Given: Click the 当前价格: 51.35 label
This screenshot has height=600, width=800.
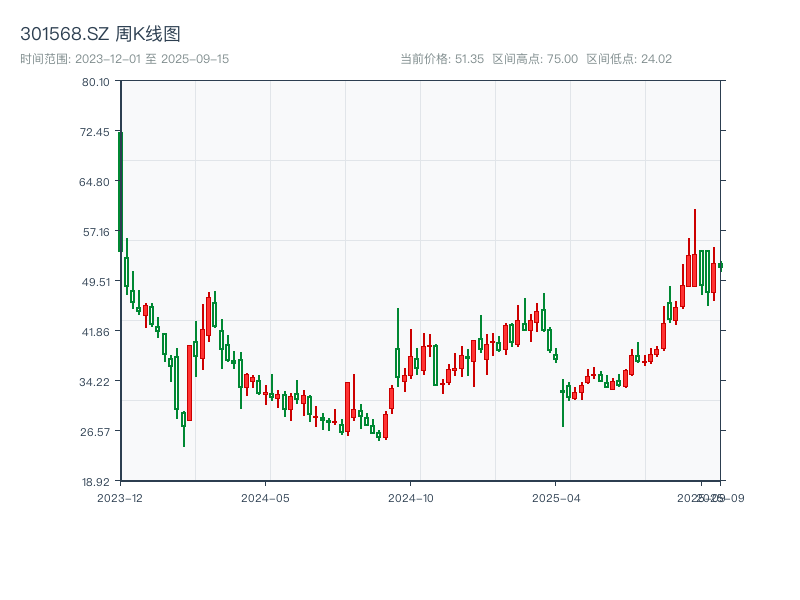Looking at the screenshot, I should 442,59.
